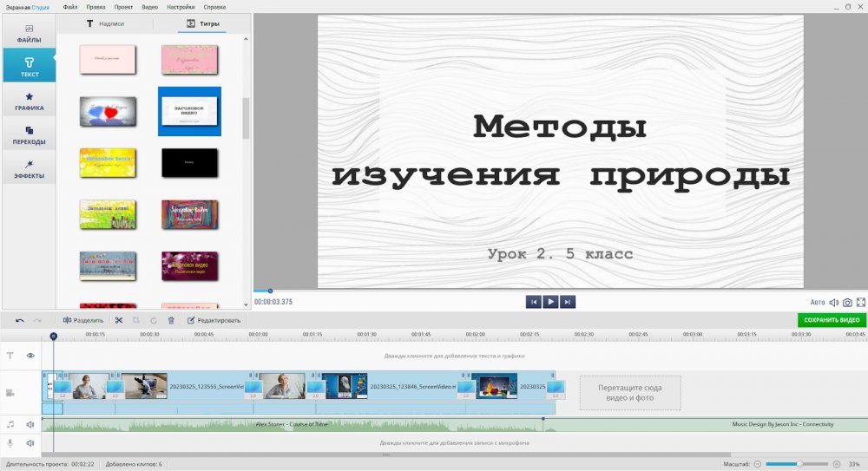Click the СОХРАНИТЬ ВИДЕО button
The width and height of the screenshot is (868, 471).
[x=832, y=320]
